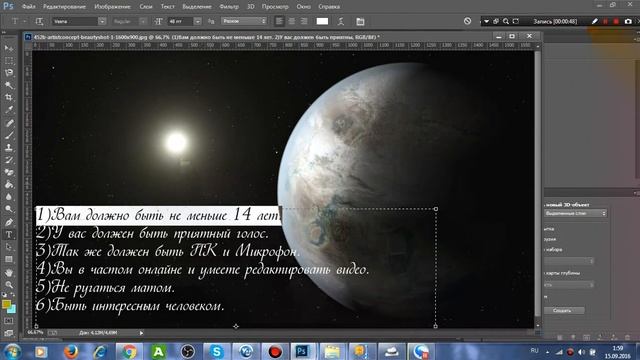Select the Clone Stamp tool
The image size is (640, 360).
point(9,147)
